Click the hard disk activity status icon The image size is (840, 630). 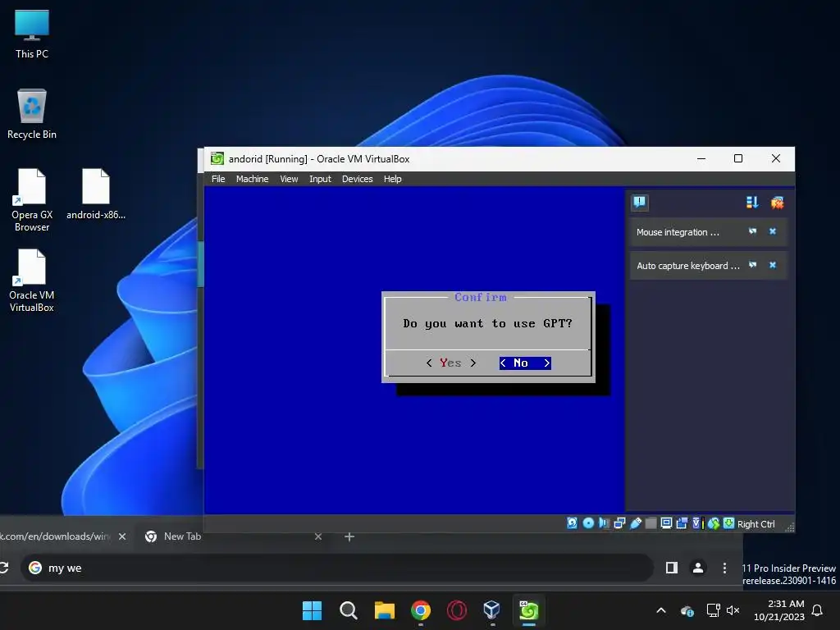572,523
